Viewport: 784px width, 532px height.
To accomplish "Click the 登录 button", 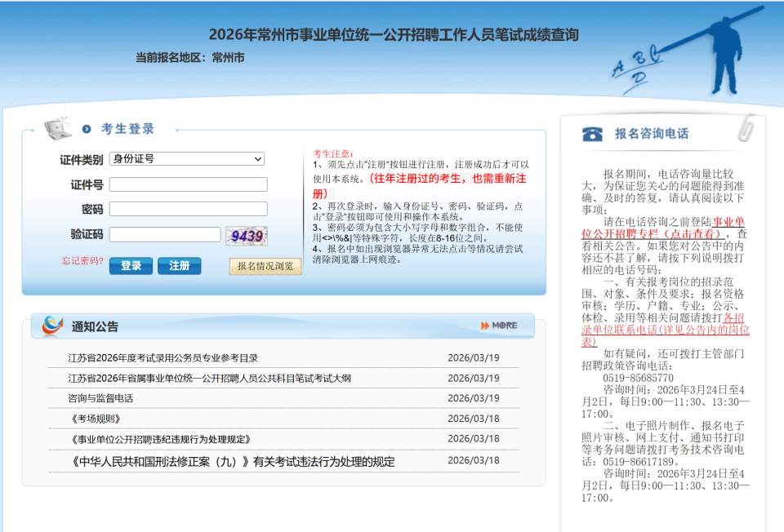I will point(131,266).
